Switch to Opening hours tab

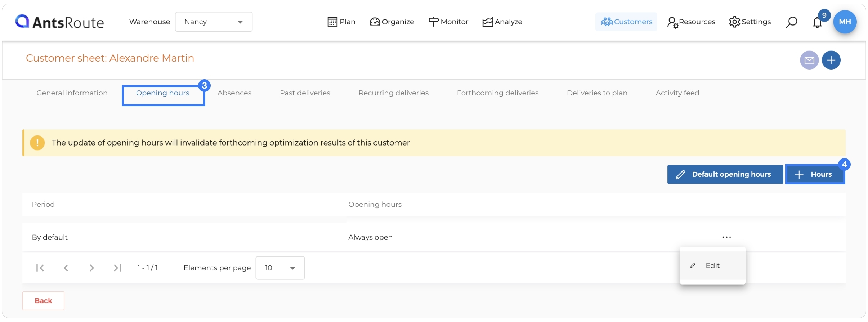(x=163, y=93)
